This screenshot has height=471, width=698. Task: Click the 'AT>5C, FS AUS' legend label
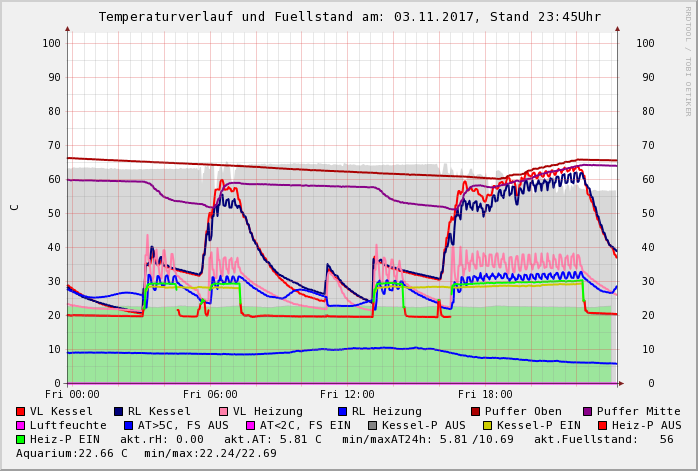coord(183,425)
